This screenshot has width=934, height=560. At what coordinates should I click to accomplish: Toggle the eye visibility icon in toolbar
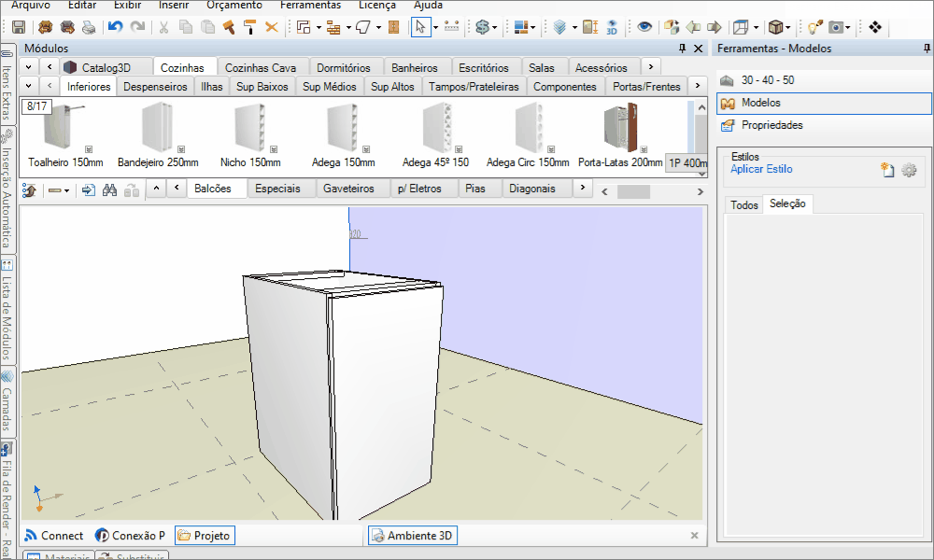point(644,27)
